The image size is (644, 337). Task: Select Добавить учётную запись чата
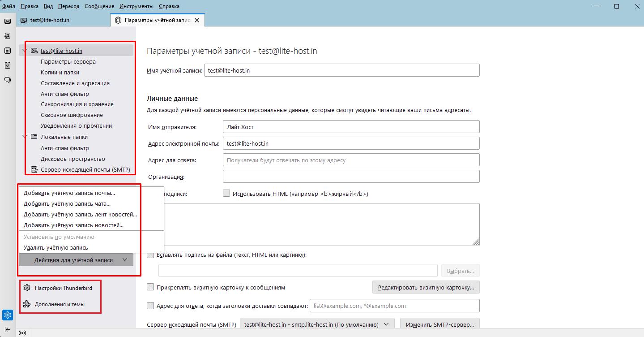pyautogui.click(x=92, y=204)
